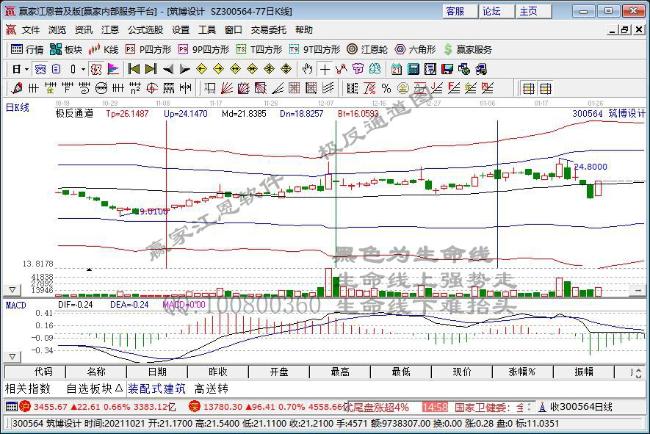
Task: Click the 24.8000 price label on chart
Action: [x=591, y=167]
